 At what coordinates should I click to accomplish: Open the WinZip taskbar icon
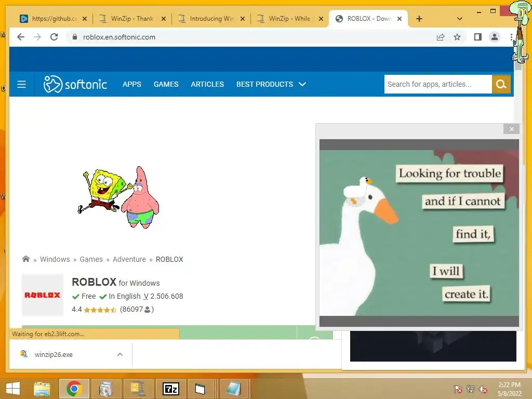138,389
